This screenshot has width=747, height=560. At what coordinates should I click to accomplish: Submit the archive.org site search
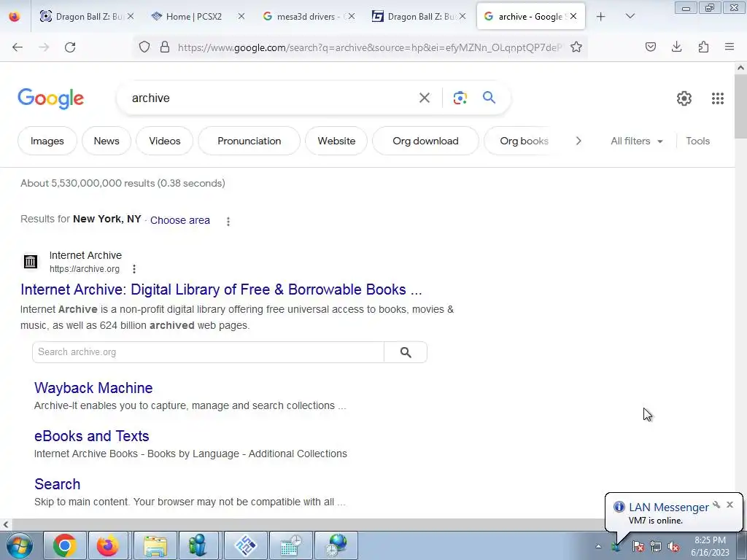[x=406, y=352]
